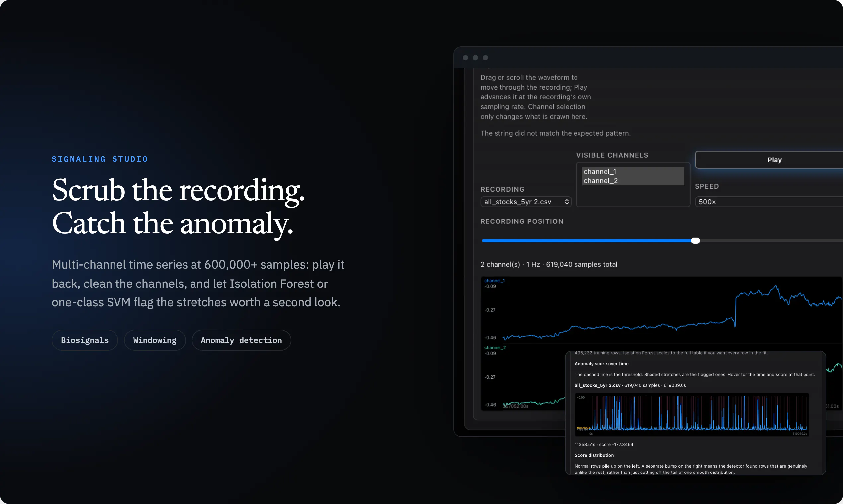Click the "SIGNALING STUDIO" label
843x504 pixels.
tap(100, 159)
